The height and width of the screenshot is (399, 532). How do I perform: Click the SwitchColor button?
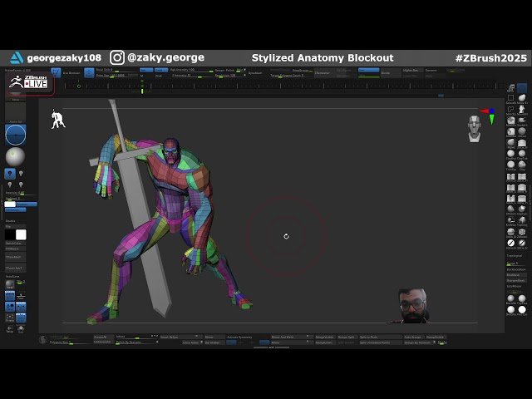15,244
